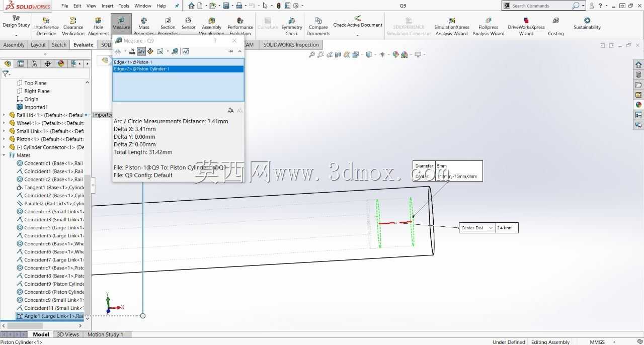The height and width of the screenshot is (345, 644).
Task: Expand Cylinder Connector<1> tree node
Action: (x=4, y=147)
